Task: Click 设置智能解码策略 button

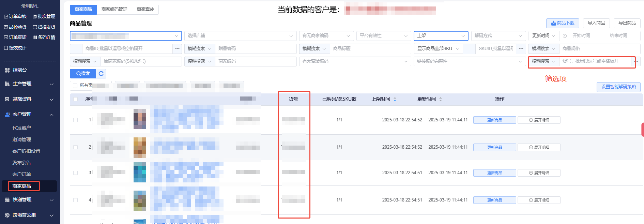Action: (618, 87)
